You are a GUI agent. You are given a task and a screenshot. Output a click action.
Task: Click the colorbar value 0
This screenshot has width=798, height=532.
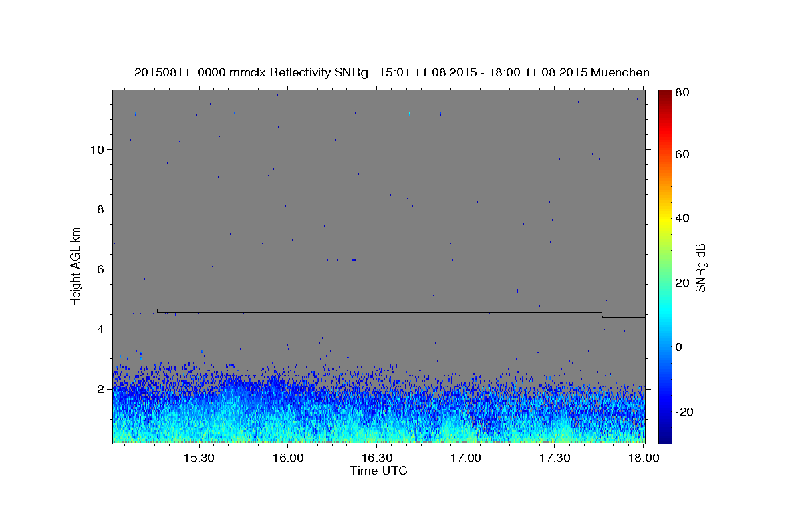[680, 347]
